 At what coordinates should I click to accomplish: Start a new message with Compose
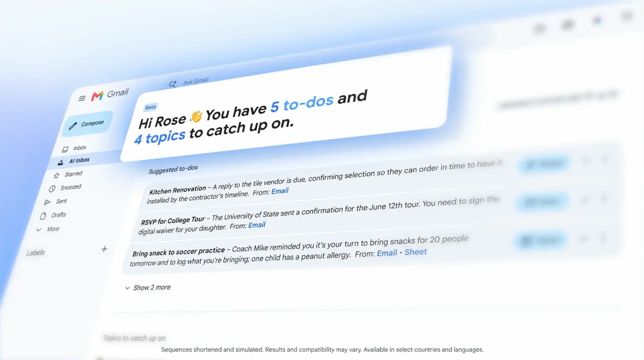(x=87, y=124)
